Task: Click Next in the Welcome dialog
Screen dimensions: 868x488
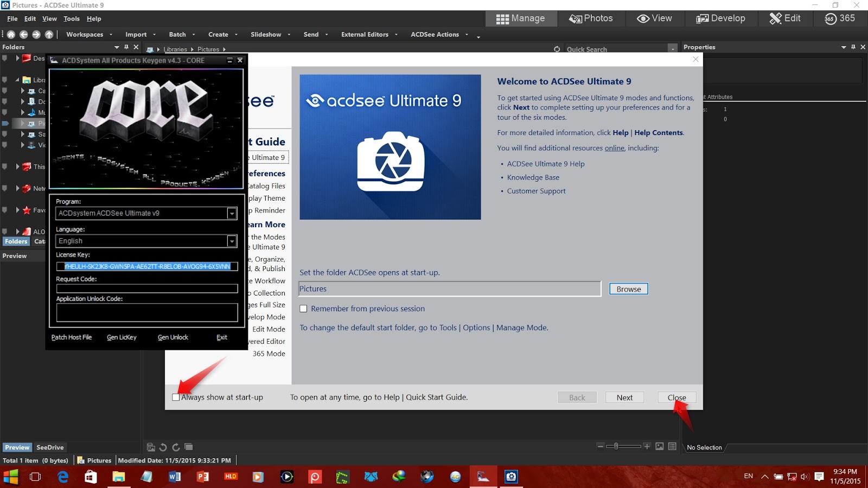Action: [624, 397]
